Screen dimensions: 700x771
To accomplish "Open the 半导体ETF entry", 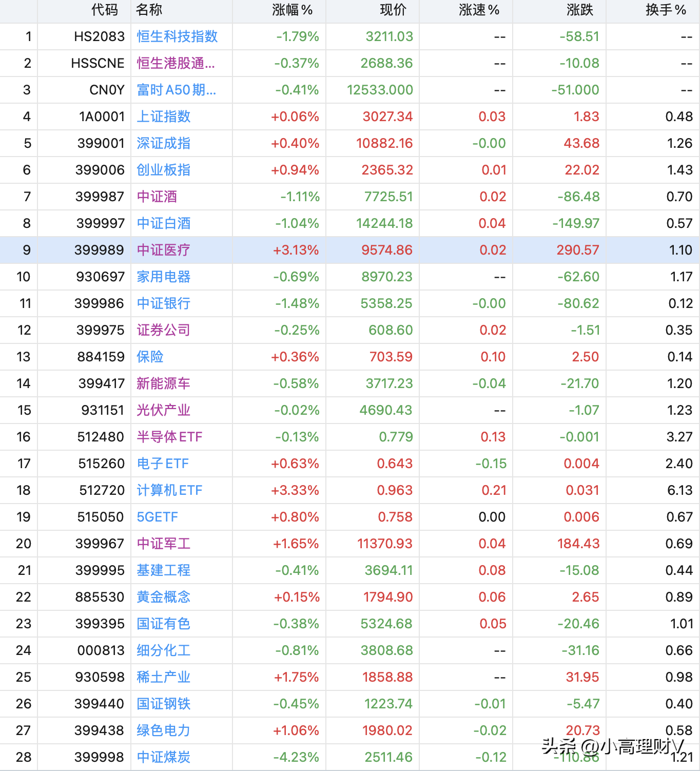I will coord(169,437).
